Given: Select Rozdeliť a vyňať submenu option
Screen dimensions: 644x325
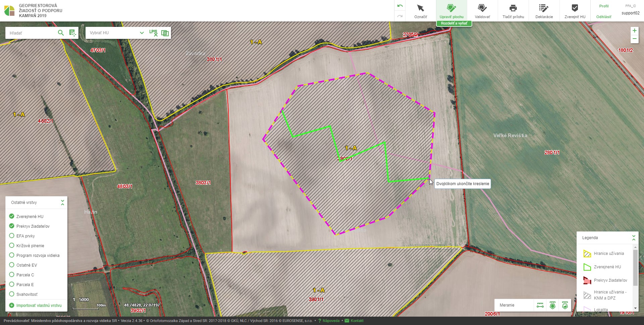Looking at the screenshot, I should tap(454, 23).
